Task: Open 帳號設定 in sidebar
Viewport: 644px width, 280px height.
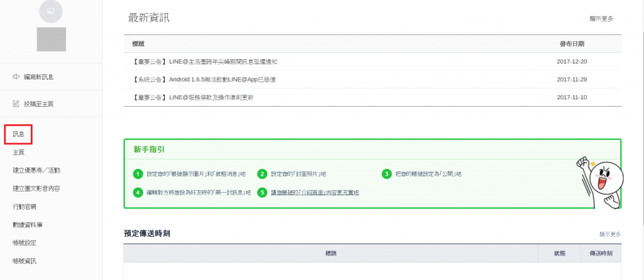Action: 25,243
